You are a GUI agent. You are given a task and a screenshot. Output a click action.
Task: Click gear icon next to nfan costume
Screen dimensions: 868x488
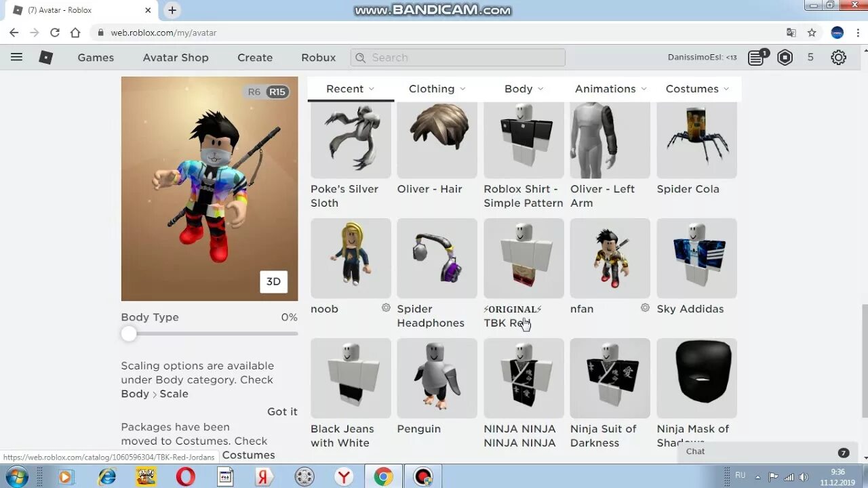645,308
